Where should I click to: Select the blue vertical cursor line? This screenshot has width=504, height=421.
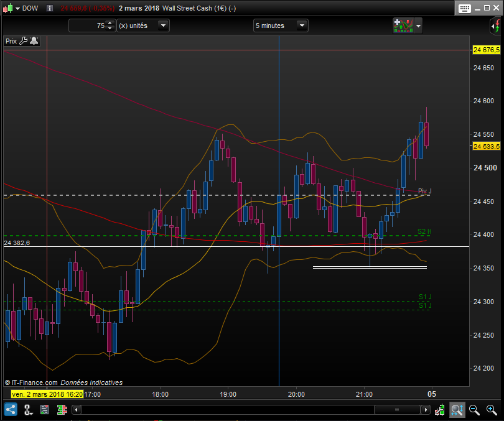click(279, 210)
